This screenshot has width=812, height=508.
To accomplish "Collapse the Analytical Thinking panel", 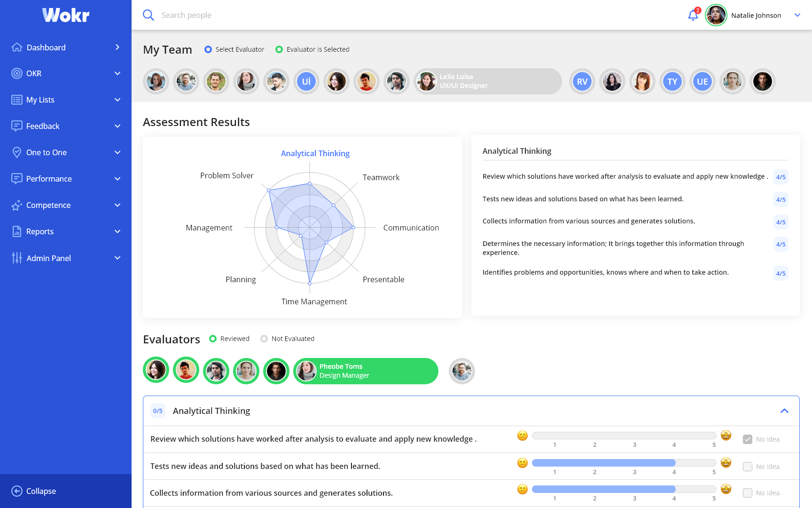I will [784, 411].
